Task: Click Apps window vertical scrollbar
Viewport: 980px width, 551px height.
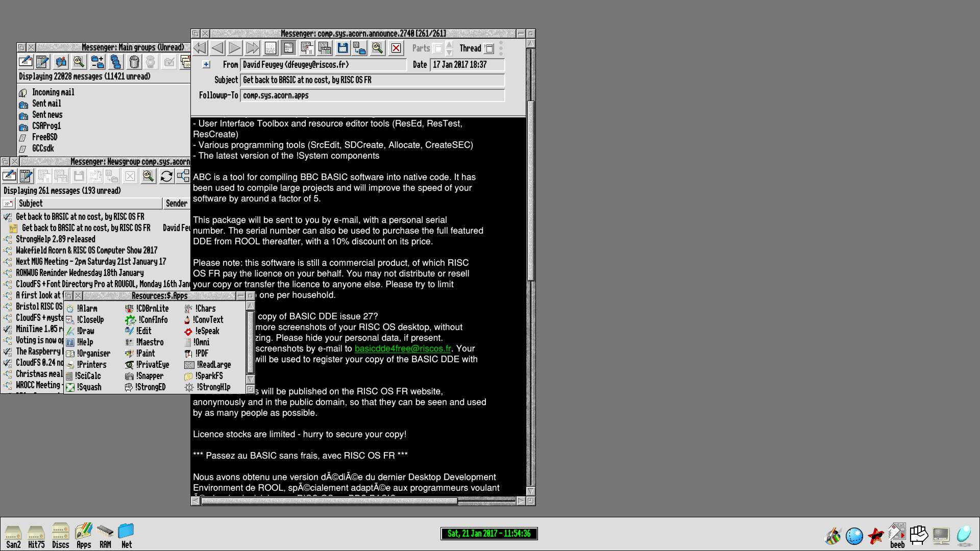Action: click(x=250, y=342)
